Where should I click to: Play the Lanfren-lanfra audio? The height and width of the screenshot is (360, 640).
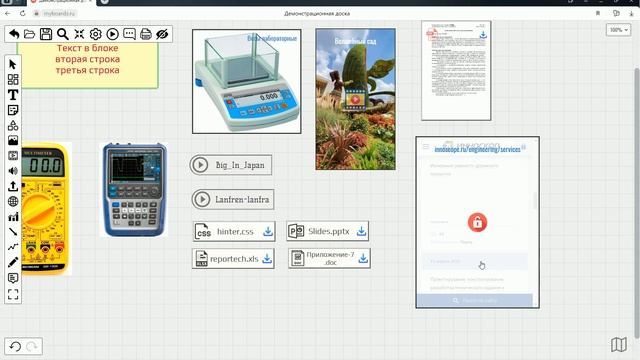pyautogui.click(x=202, y=200)
